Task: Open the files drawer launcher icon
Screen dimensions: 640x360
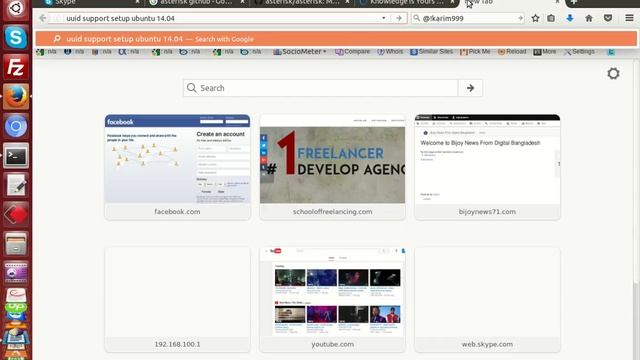Action: (16, 244)
